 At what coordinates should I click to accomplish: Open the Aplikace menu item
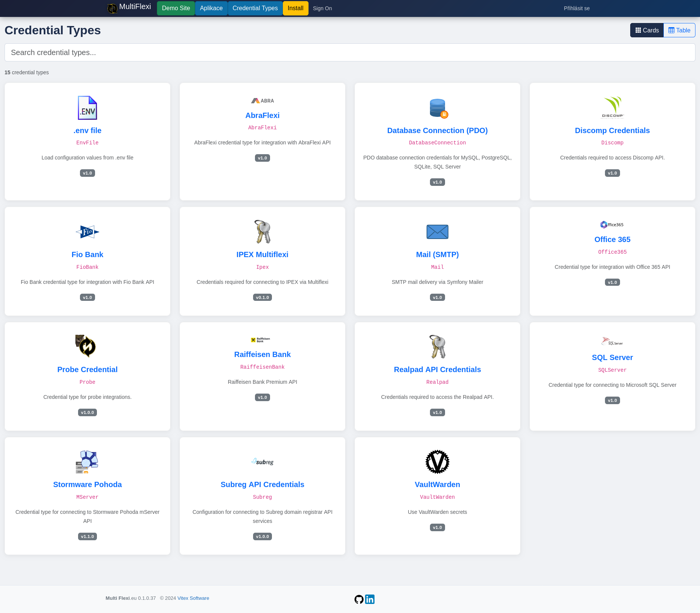click(211, 8)
